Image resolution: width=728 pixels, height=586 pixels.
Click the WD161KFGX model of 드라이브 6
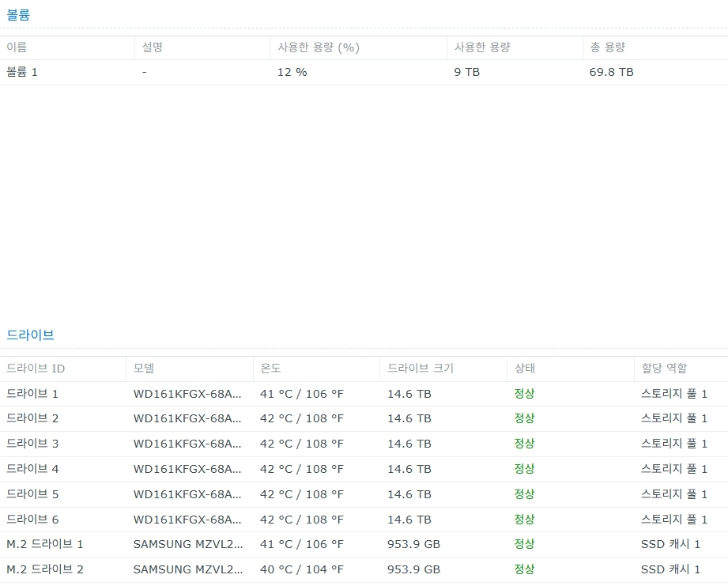pos(187,520)
